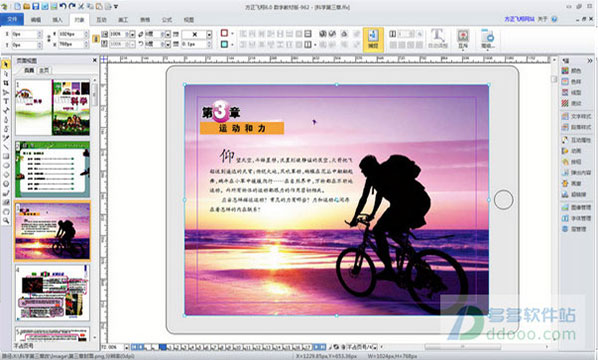Screen dimensions: 598x360
Task: Close the page view panel
Action: [x=95, y=60]
